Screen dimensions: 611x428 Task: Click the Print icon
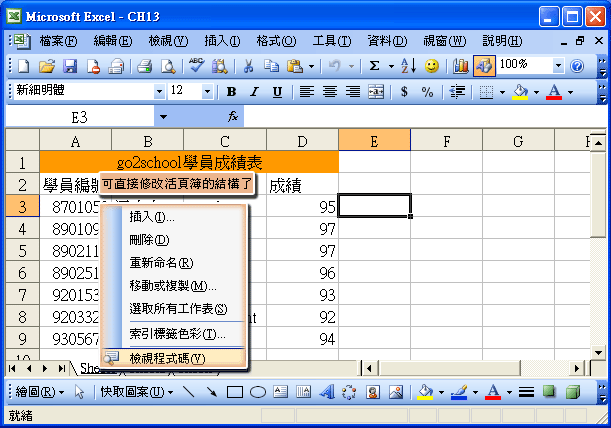tap(144, 66)
